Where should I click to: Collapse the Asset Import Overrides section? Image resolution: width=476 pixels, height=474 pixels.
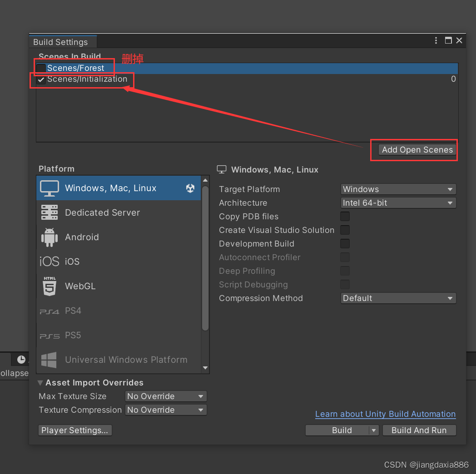[x=40, y=383]
